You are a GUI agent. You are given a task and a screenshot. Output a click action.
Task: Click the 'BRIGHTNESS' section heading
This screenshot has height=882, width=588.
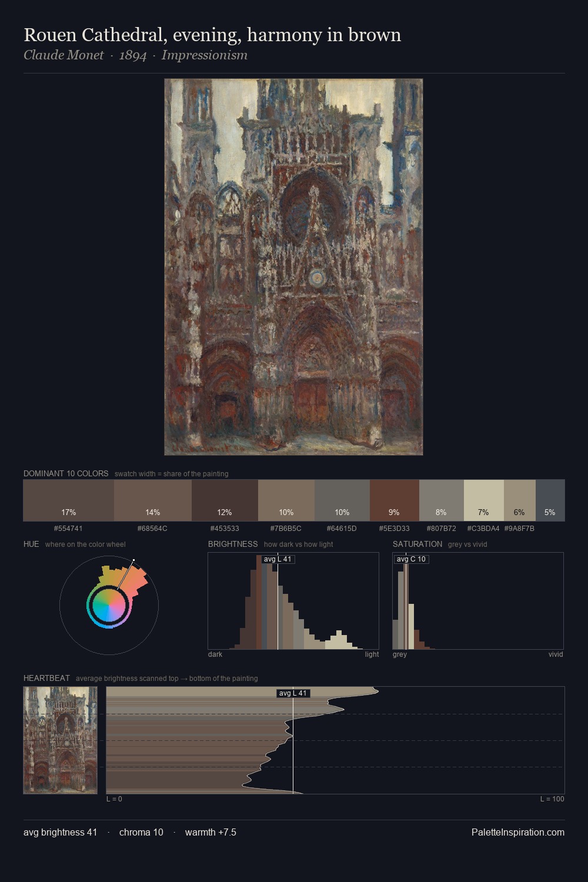pos(233,544)
